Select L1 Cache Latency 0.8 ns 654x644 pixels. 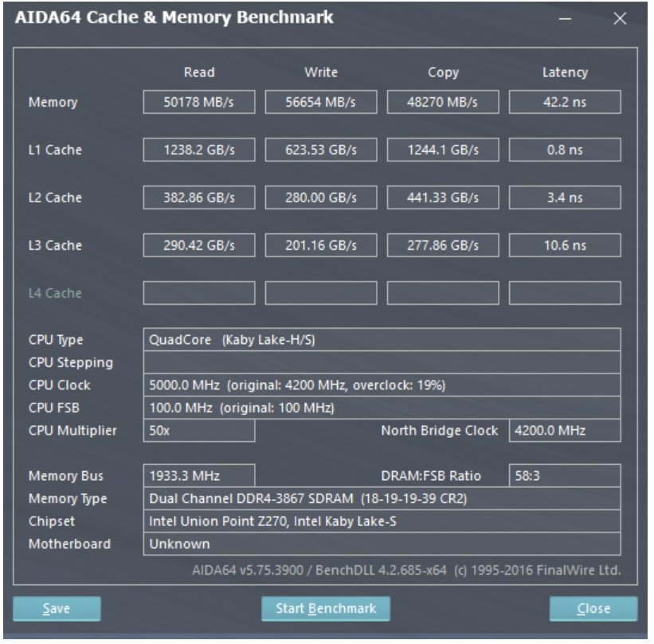[565, 150]
